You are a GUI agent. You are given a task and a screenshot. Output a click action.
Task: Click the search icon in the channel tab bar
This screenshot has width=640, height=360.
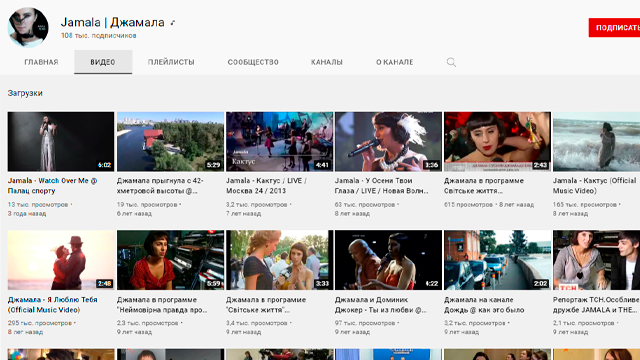tap(451, 62)
